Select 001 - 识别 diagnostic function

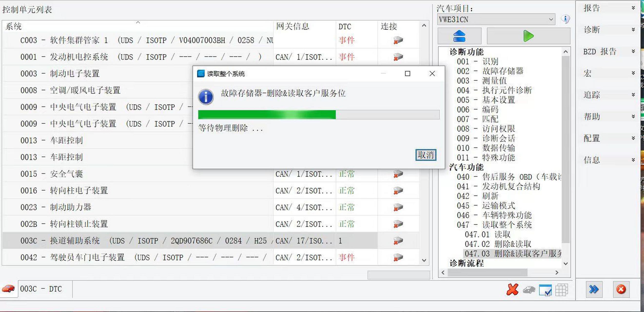[477, 61]
